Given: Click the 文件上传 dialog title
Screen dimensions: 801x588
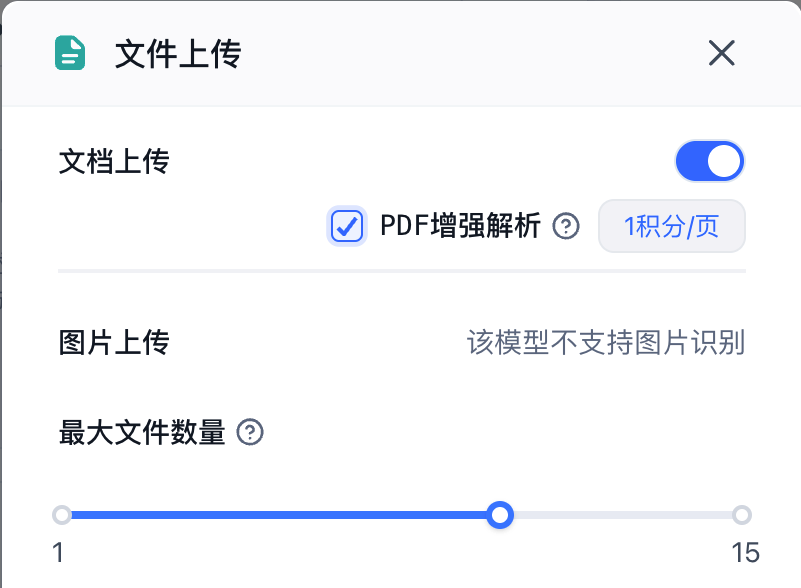Looking at the screenshot, I should [x=178, y=54].
